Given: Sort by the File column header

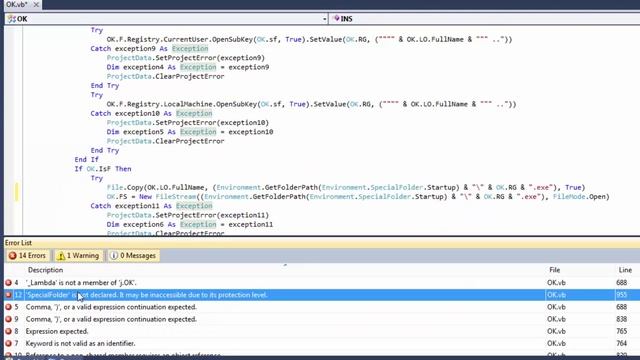Looking at the screenshot, I should [554, 270].
